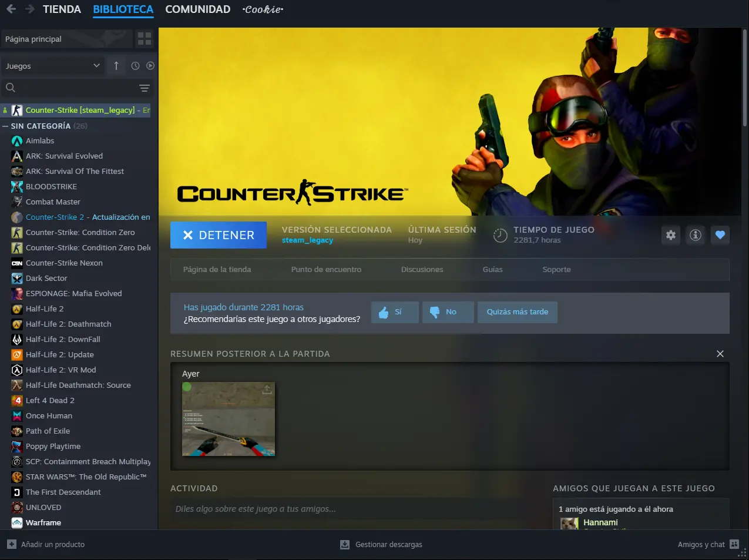Image resolution: width=749 pixels, height=560 pixels.
Task: Open advanced filter options icon
Action: click(144, 88)
